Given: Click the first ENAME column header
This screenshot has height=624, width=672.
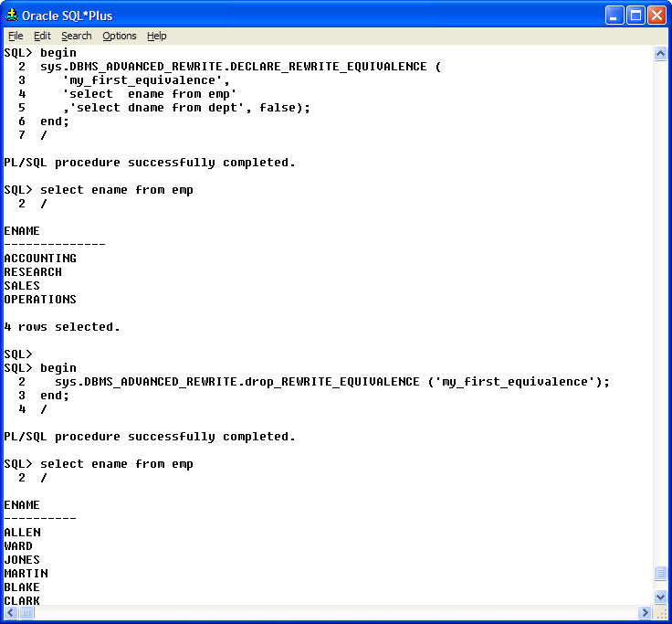Looking at the screenshot, I should tap(22, 231).
